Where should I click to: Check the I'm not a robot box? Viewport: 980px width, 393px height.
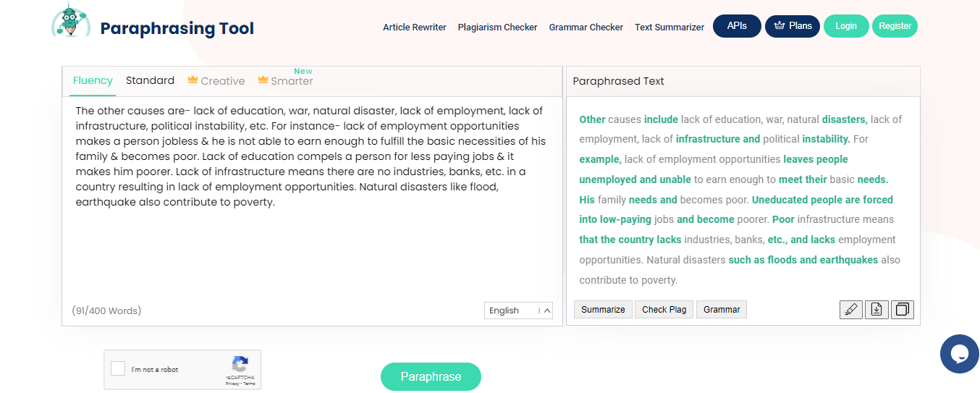pos(118,369)
